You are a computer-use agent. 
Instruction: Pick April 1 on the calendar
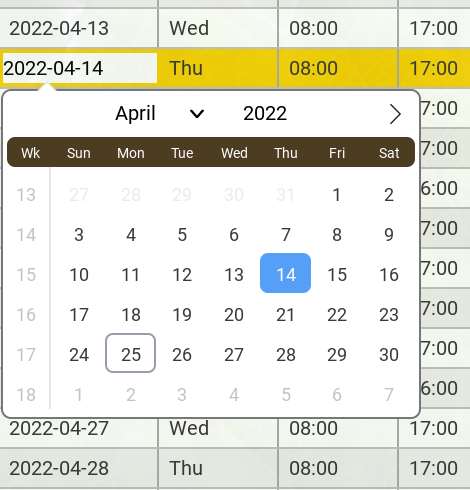(x=337, y=195)
